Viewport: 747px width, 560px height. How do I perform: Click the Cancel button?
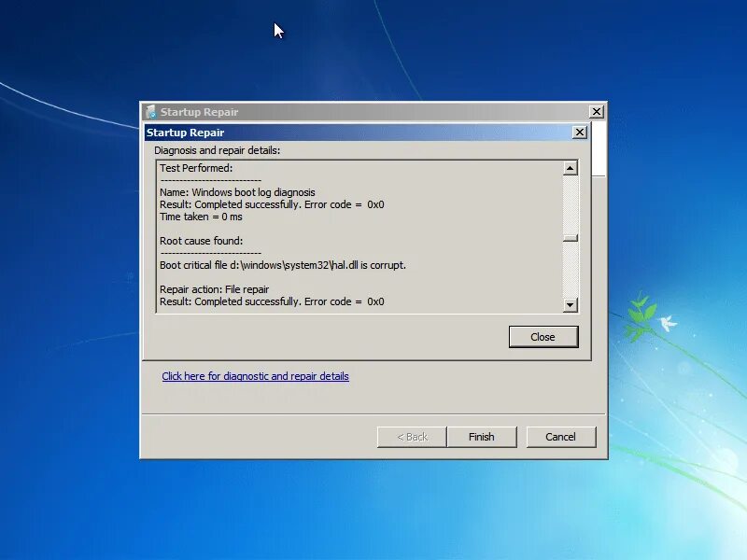[561, 437]
